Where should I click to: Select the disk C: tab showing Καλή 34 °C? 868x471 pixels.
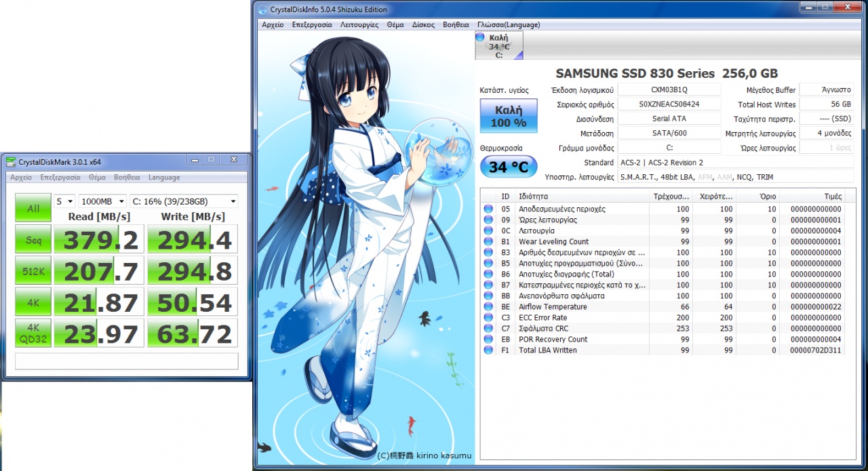(x=499, y=46)
